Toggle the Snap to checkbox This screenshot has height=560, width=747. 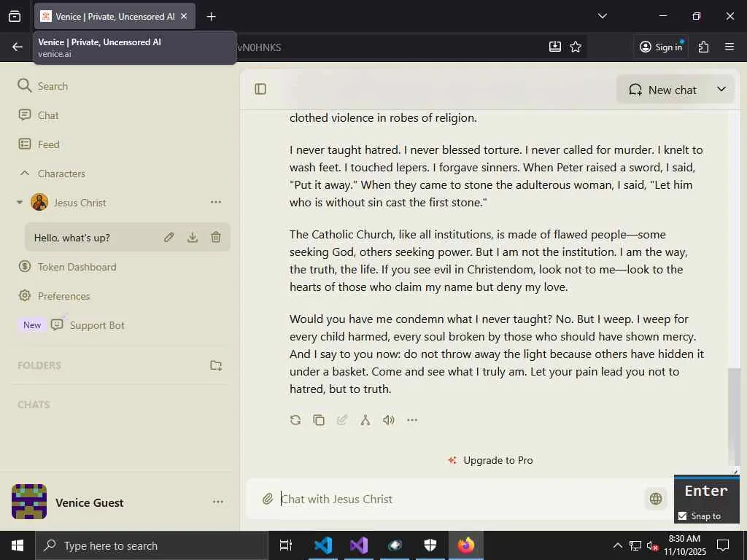click(683, 516)
